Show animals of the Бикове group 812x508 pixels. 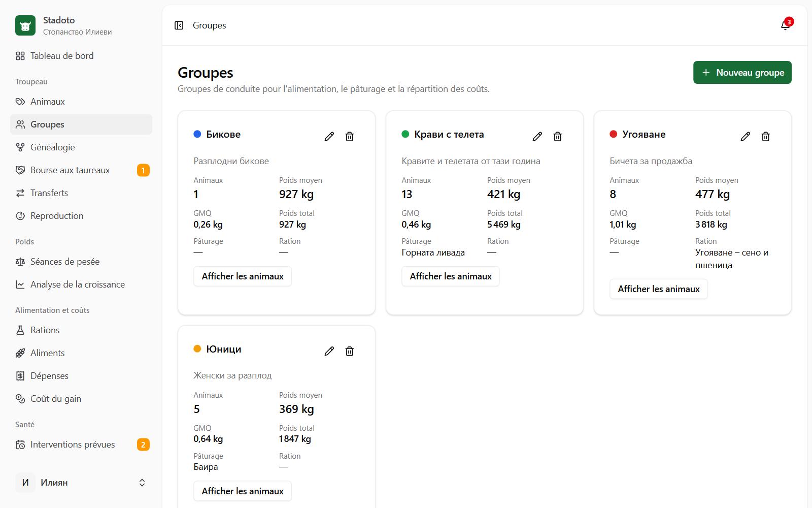pyautogui.click(x=243, y=276)
